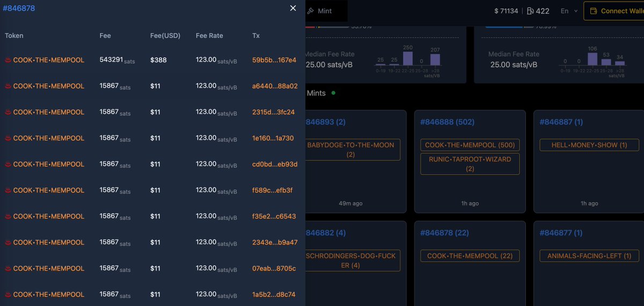Select RUNIC•TAPROOT•WIZARD (2) tag
Screen dimensions: 644x306
tap(470, 164)
